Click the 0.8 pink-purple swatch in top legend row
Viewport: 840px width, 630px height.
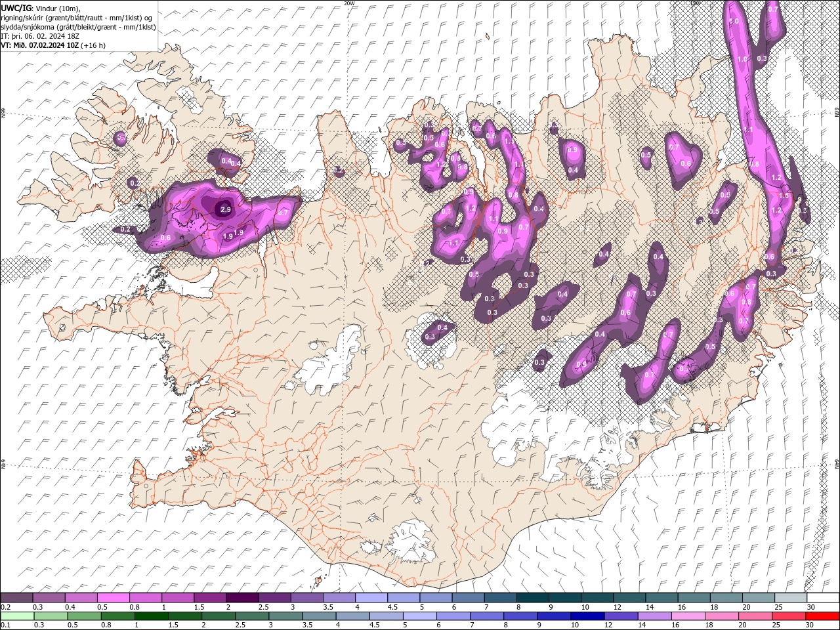click(x=146, y=598)
